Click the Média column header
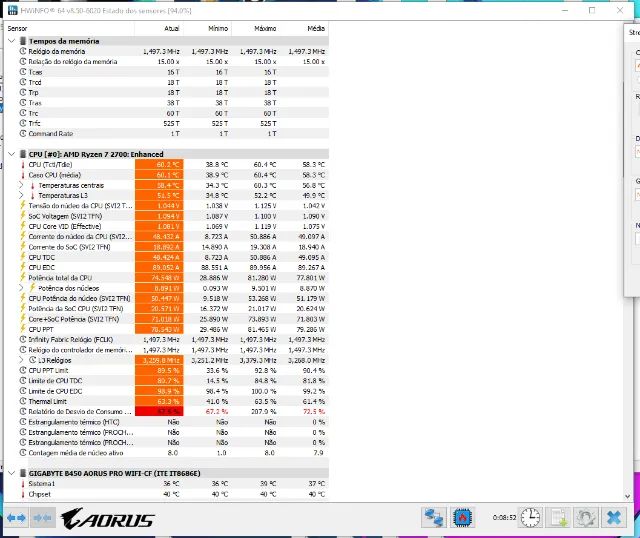 point(304,29)
